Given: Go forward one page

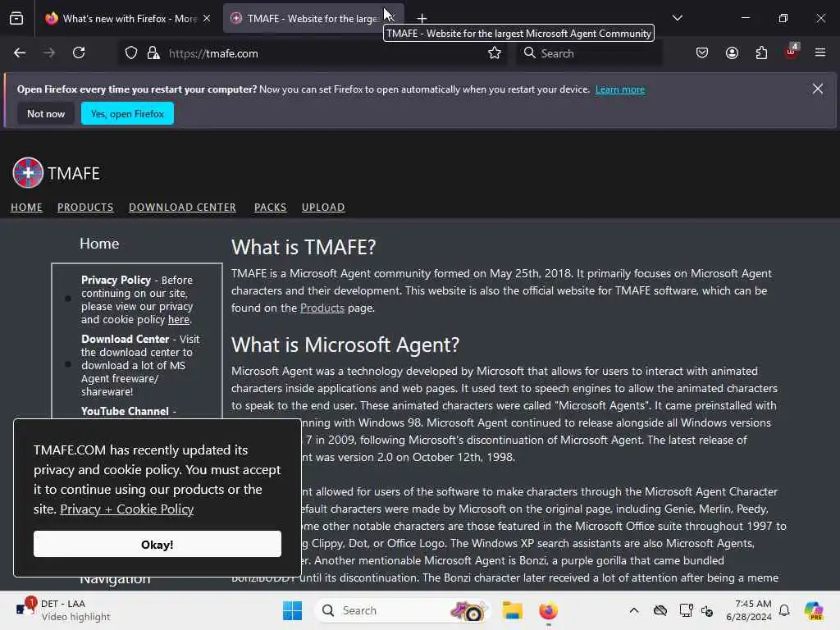Looking at the screenshot, I should coord(49,53).
